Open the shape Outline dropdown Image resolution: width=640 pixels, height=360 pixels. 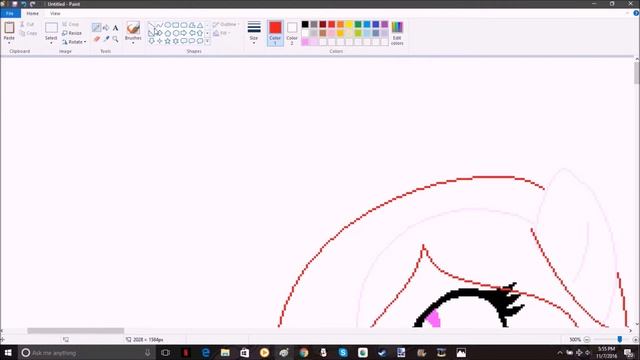coord(225,24)
